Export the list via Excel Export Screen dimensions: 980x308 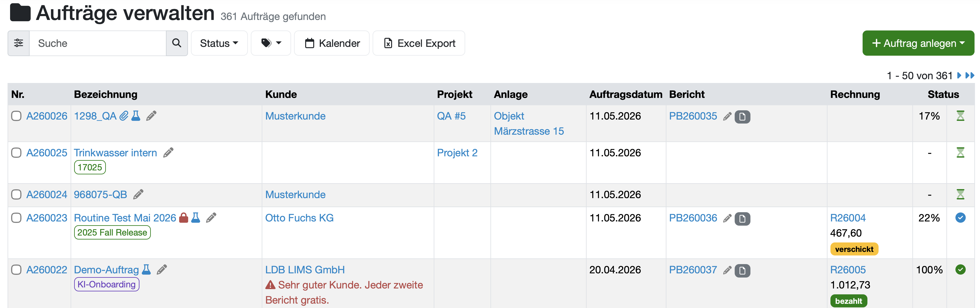pos(419,43)
